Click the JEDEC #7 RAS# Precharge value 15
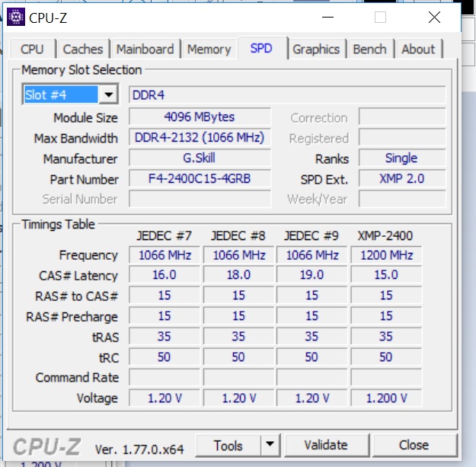The image size is (476, 467). click(165, 316)
